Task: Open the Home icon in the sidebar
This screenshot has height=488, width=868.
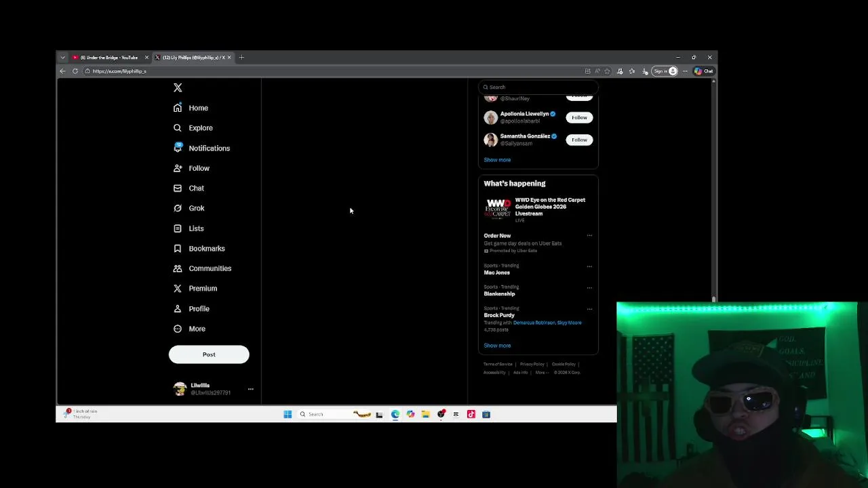Action: [178, 108]
